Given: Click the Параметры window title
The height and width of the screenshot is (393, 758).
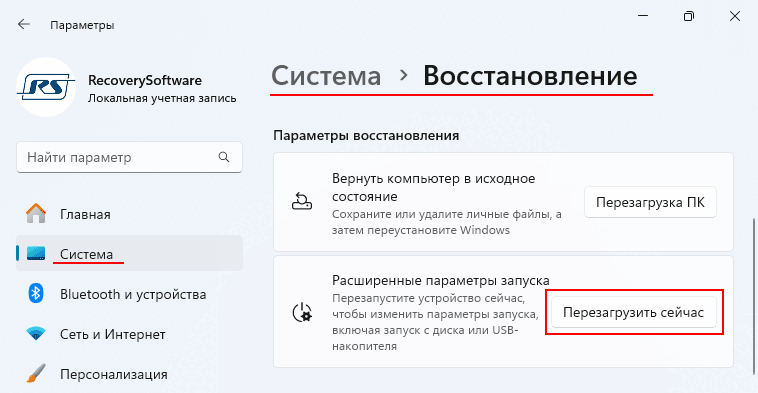Looking at the screenshot, I should (x=82, y=25).
